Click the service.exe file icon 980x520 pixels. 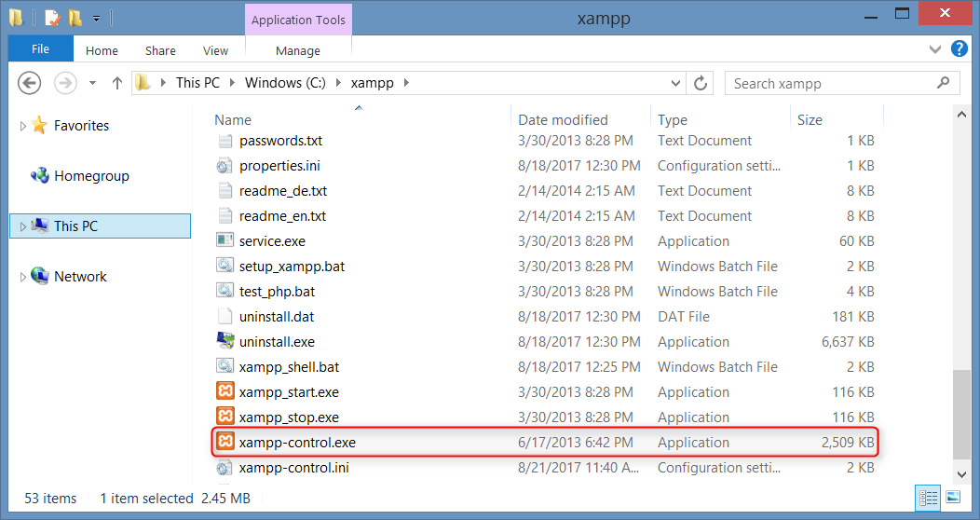[225, 240]
